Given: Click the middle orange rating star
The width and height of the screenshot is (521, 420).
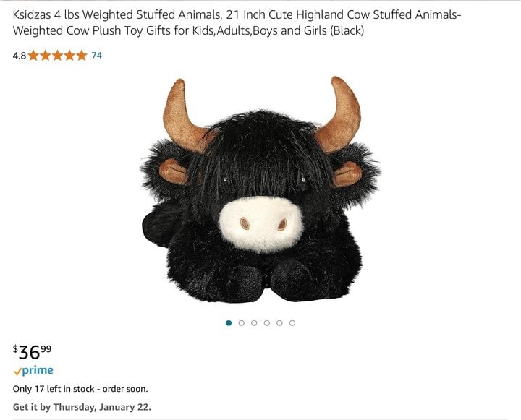Looking at the screenshot, I should [57, 56].
